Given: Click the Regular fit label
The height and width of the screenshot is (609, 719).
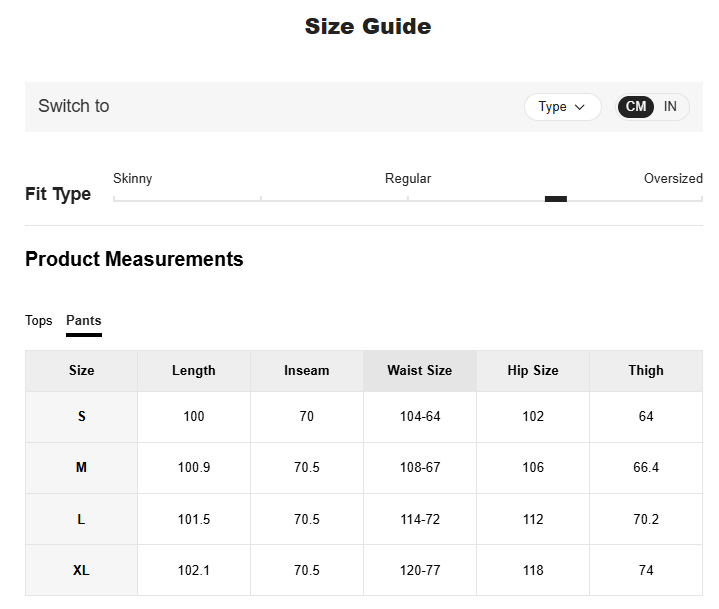Looking at the screenshot, I should pos(408,179).
